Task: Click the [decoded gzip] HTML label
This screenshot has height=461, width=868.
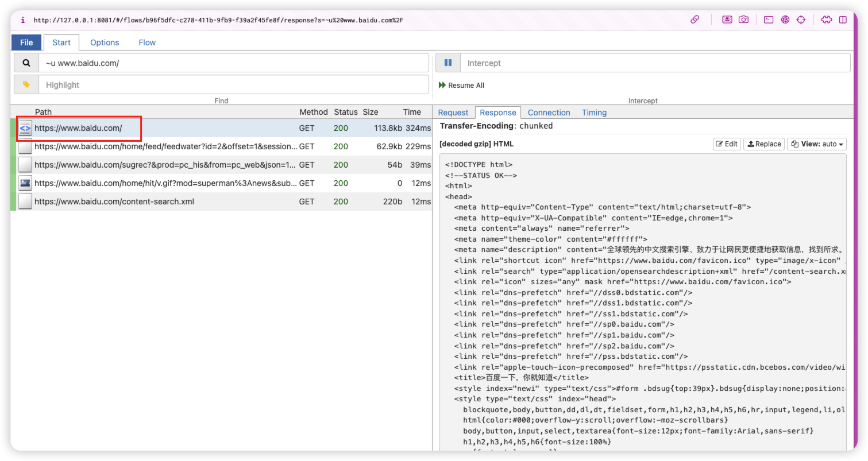Action: [x=476, y=144]
